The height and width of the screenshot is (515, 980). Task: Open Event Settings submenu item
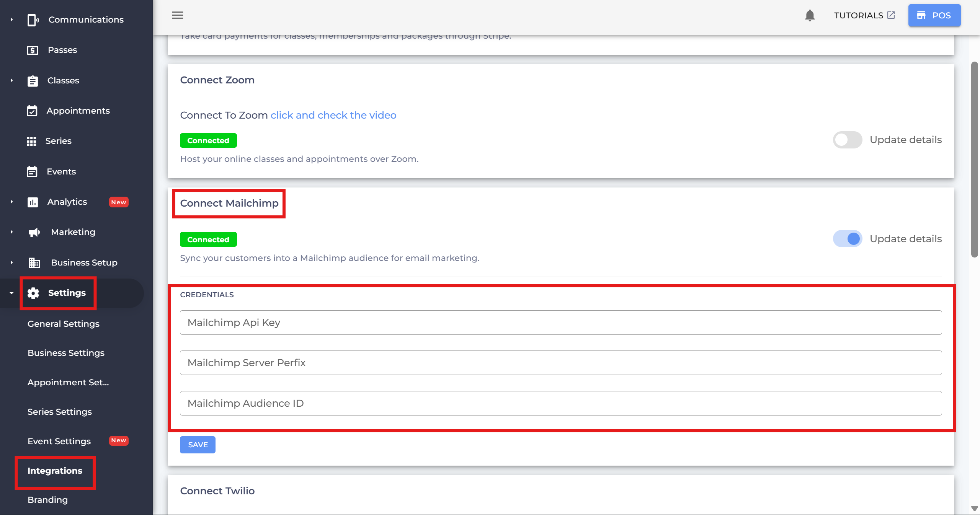tap(59, 441)
